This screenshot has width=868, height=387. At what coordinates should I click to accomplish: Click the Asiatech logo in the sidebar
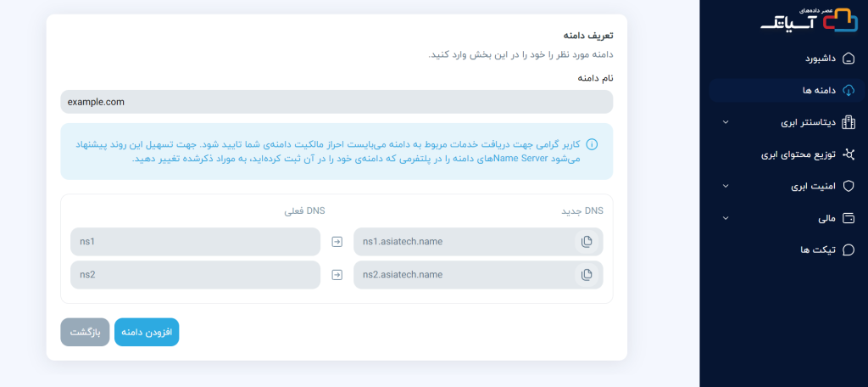pyautogui.click(x=809, y=20)
